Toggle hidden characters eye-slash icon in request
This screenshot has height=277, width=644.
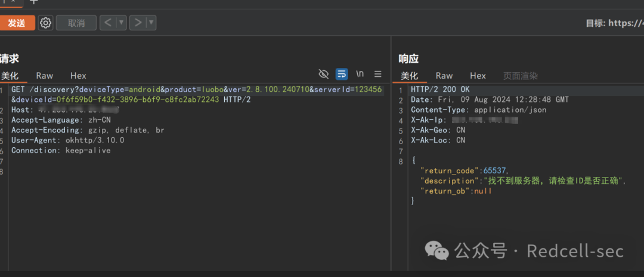[x=324, y=74]
